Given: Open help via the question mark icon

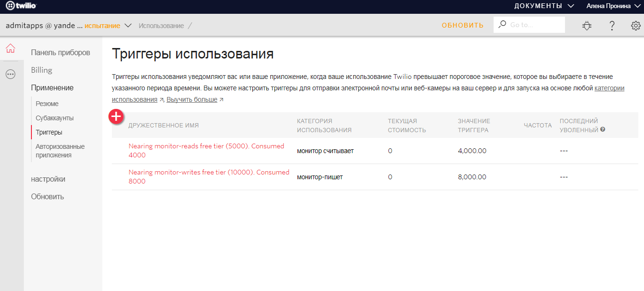Looking at the screenshot, I should click(x=612, y=25).
